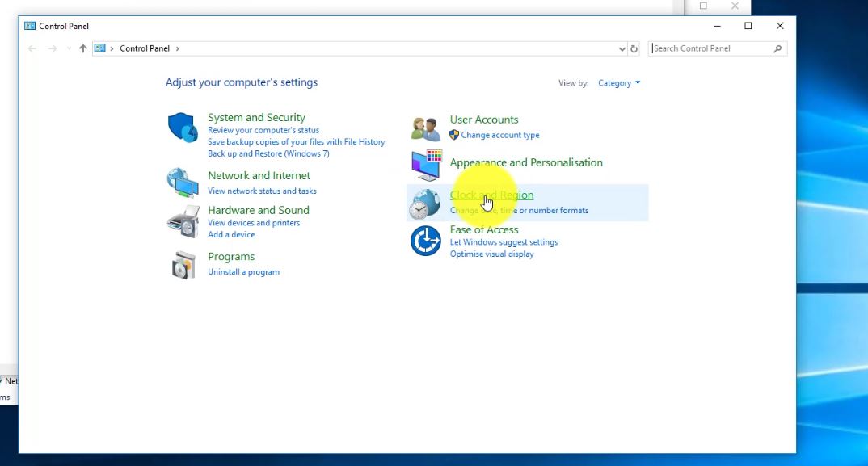The width and height of the screenshot is (868, 466).
Task: Open System and Security category link
Action: pos(256,117)
